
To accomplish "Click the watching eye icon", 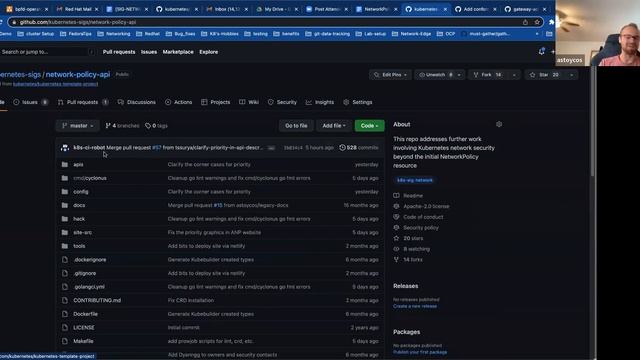I will [x=396, y=249].
